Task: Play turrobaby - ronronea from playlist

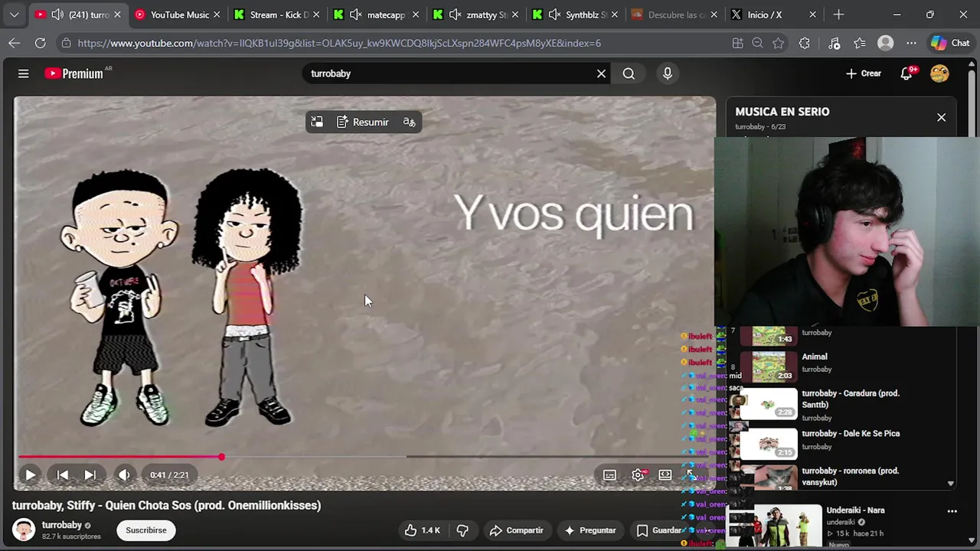Action: [851, 476]
